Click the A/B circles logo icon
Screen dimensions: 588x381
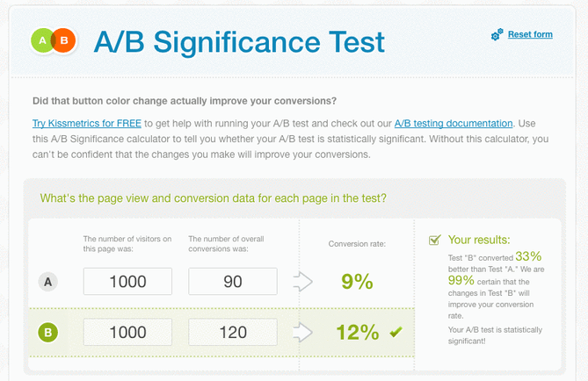point(54,40)
